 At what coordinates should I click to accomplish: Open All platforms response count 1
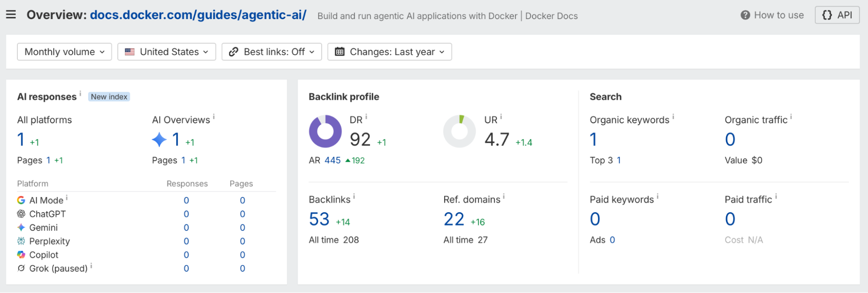point(20,140)
